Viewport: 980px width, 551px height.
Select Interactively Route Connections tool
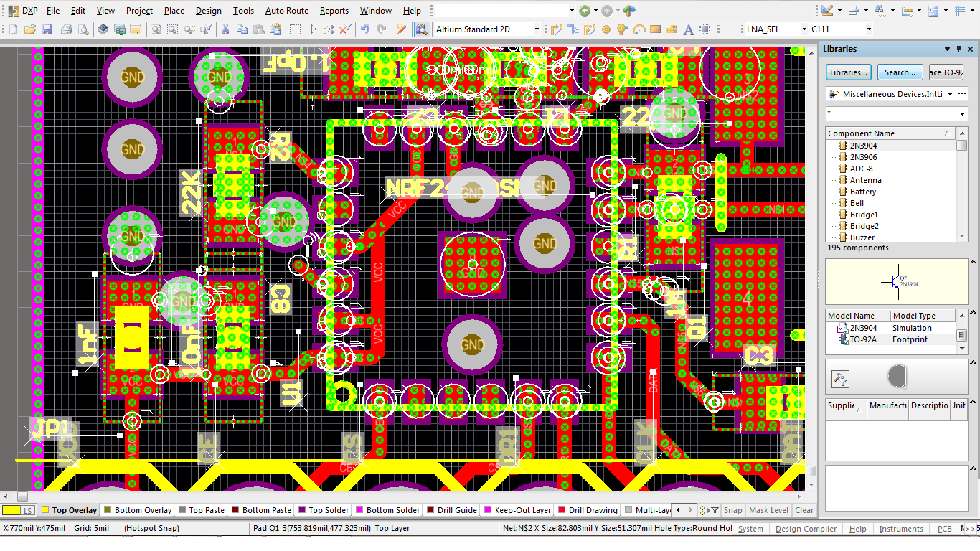[x=556, y=29]
